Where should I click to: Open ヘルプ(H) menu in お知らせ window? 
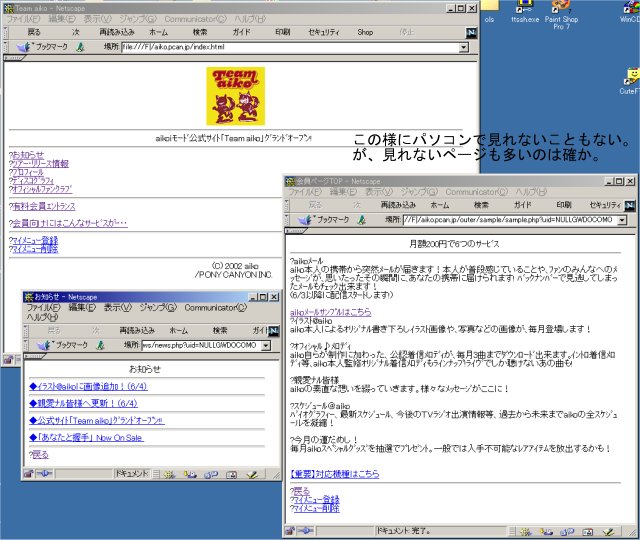pos(42,317)
